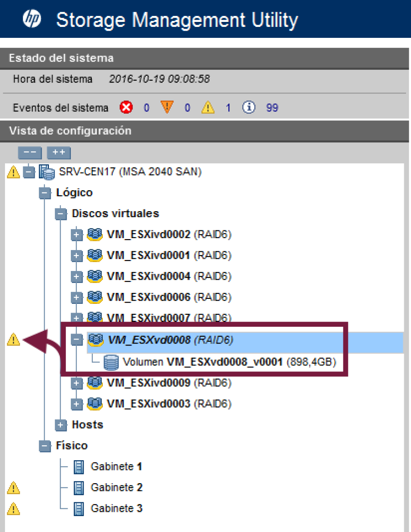Expand all tree nodes with ++ button

58,153
